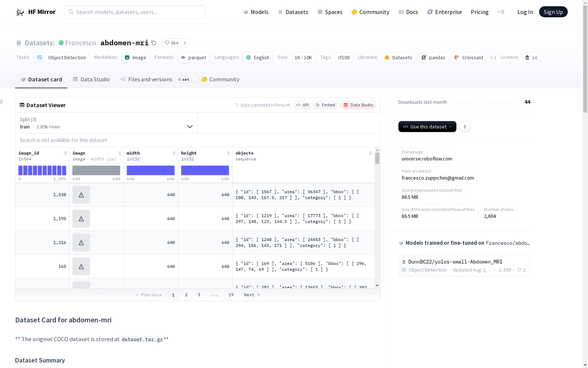Screen dimensions: 588x368
Task: Focus the search models, datasets, users field
Action: pyautogui.click(x=135, y=12)
